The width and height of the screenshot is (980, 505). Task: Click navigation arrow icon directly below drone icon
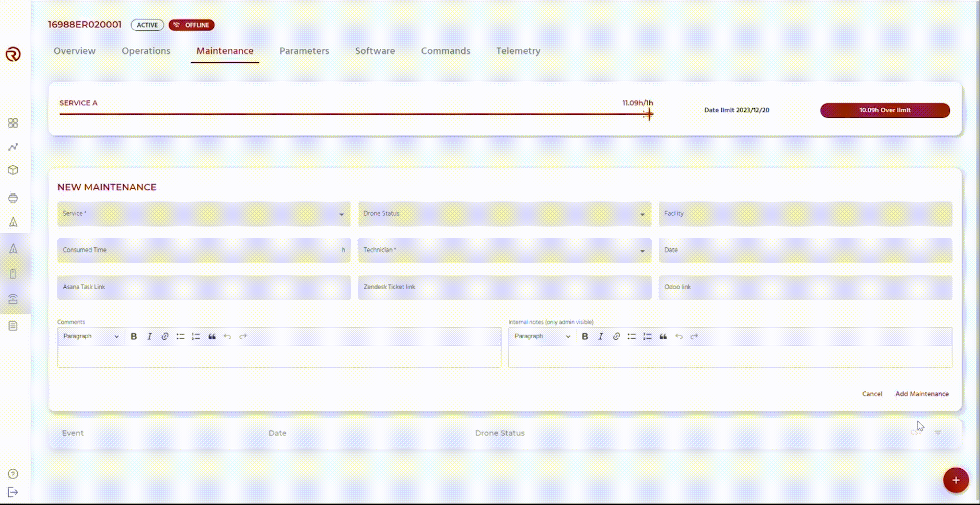[x=13, y=222]
